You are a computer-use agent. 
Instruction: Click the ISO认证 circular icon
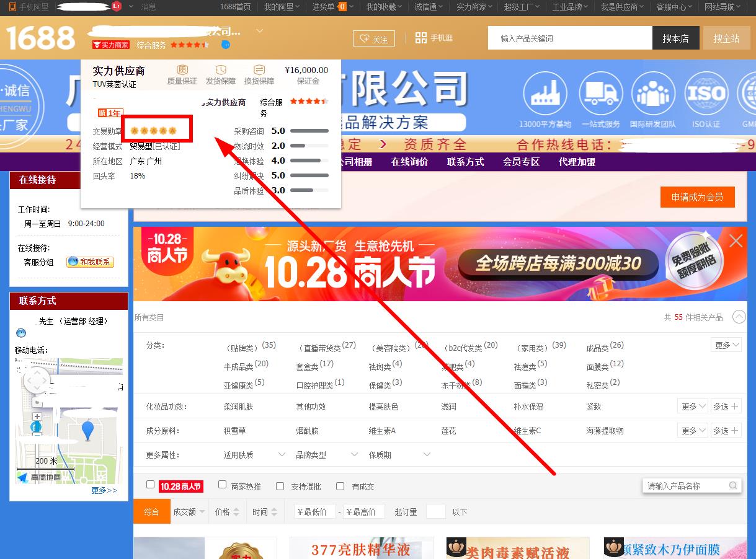click(706, 95)
